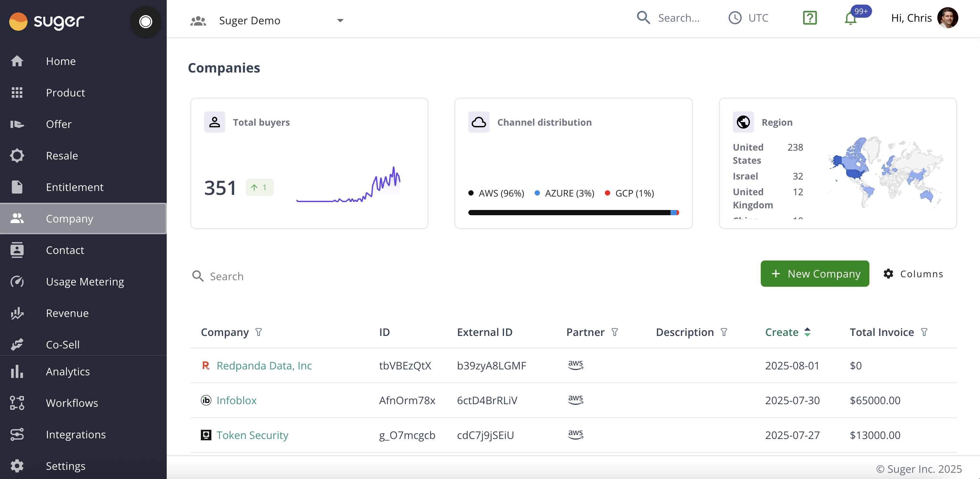Viewport: 980px width, 479px height.
Task: Click the New Company button
Action: tap(815, 274)
